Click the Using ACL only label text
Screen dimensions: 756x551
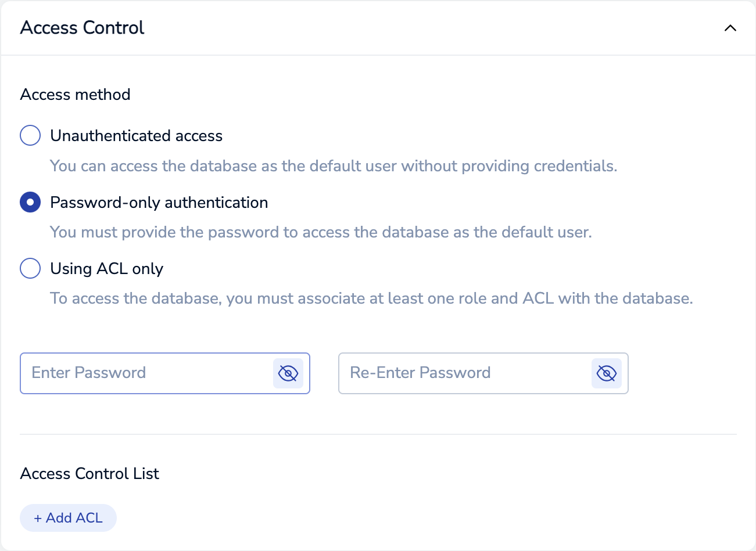106,269
